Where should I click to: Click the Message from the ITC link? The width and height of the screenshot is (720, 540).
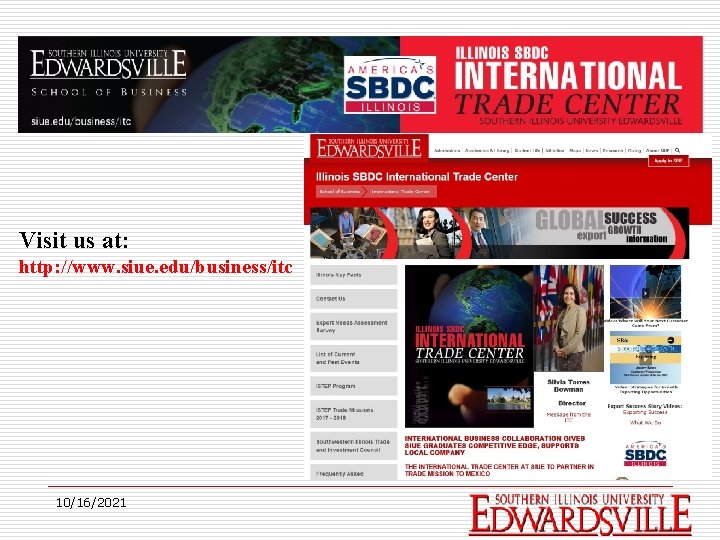568,417
